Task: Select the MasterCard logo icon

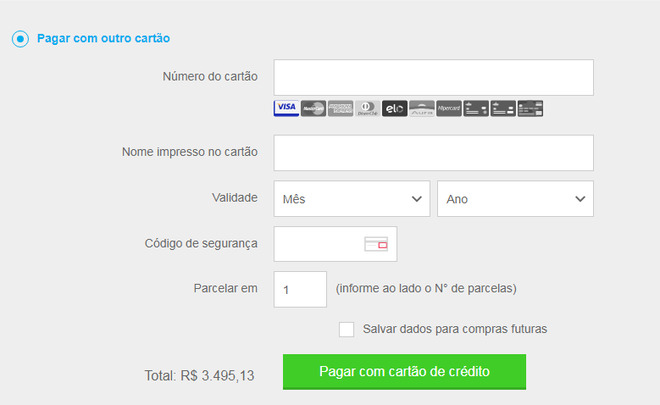Action: tap(313, 108)
